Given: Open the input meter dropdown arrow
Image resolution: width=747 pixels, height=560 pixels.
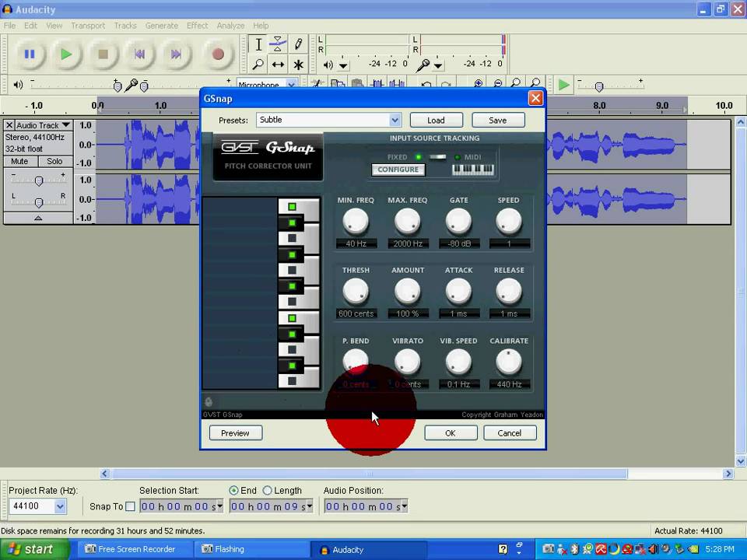Looking at the screenshot, I should pos(438,65).
